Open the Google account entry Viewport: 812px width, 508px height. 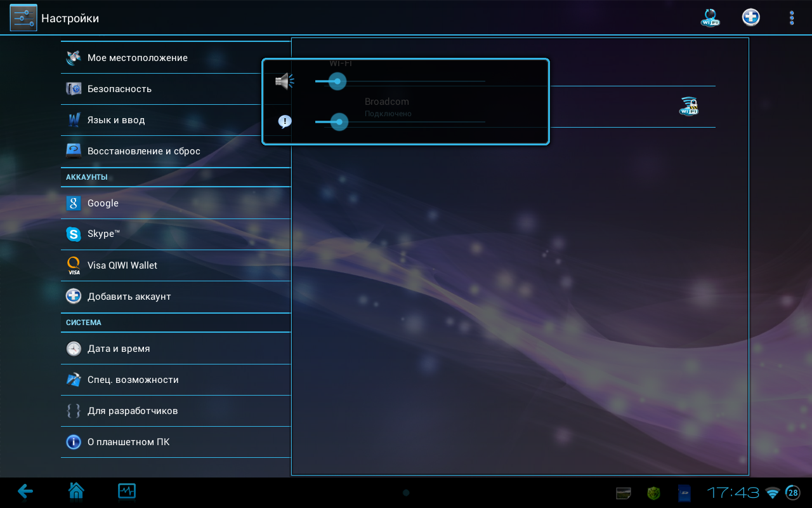coord(103,203)
